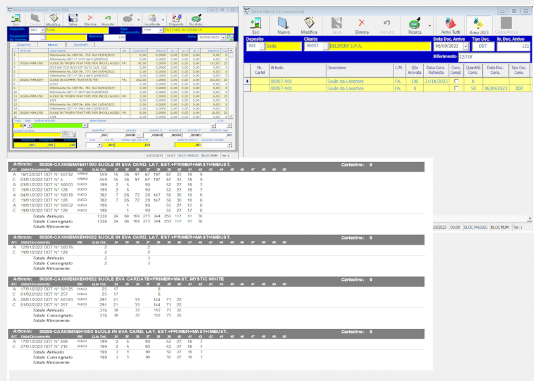534x381 pixels.
Task: Click N. Doc. Arrivo input field
Action: coord(513,46)
